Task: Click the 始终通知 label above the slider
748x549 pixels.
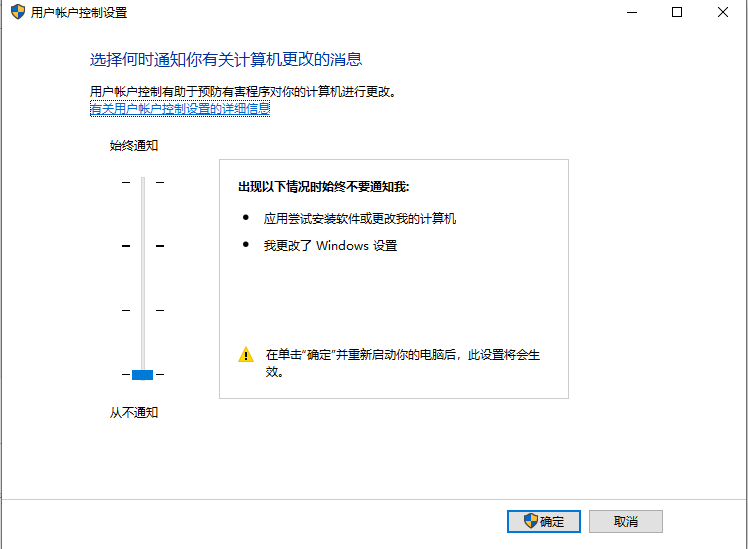Action: pyautogui.click(x=134, y=145)
